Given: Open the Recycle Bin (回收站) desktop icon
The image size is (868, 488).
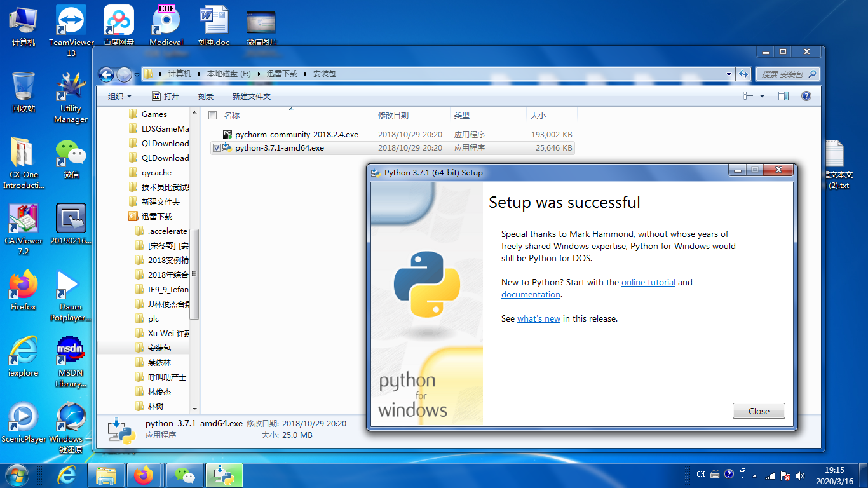Looking at the screenshot, I should point(24,92).
